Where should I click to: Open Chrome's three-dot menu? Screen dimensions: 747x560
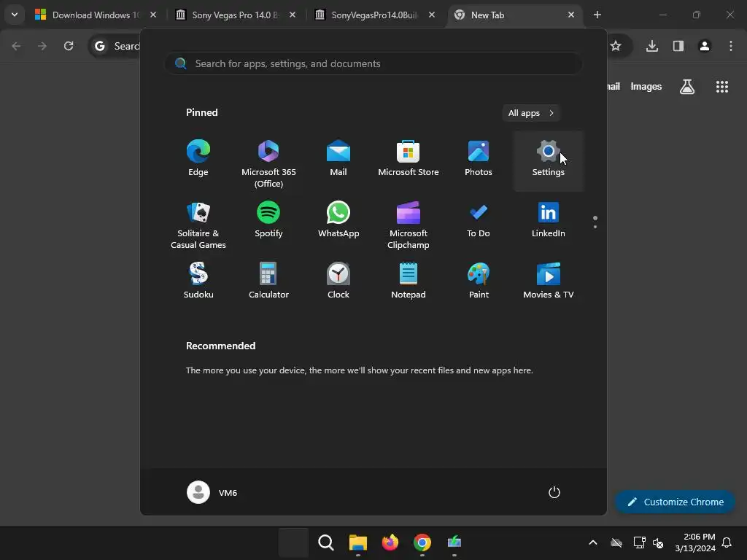731,46
